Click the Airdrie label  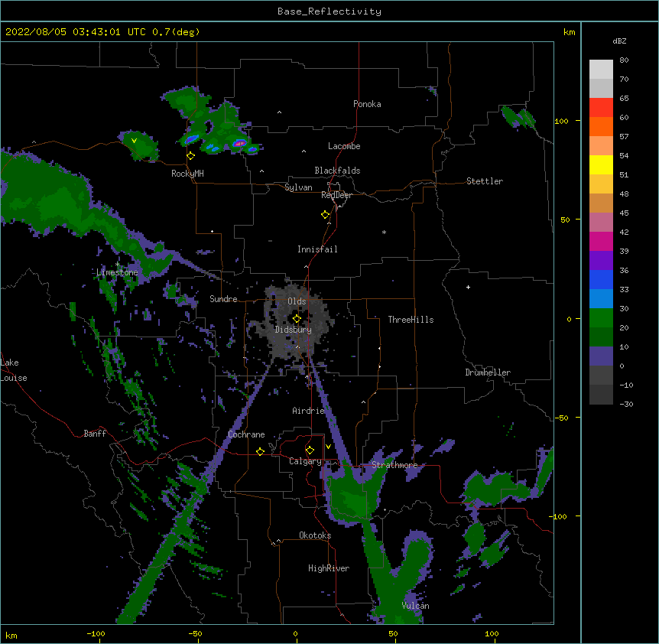(x=308, y=411)
